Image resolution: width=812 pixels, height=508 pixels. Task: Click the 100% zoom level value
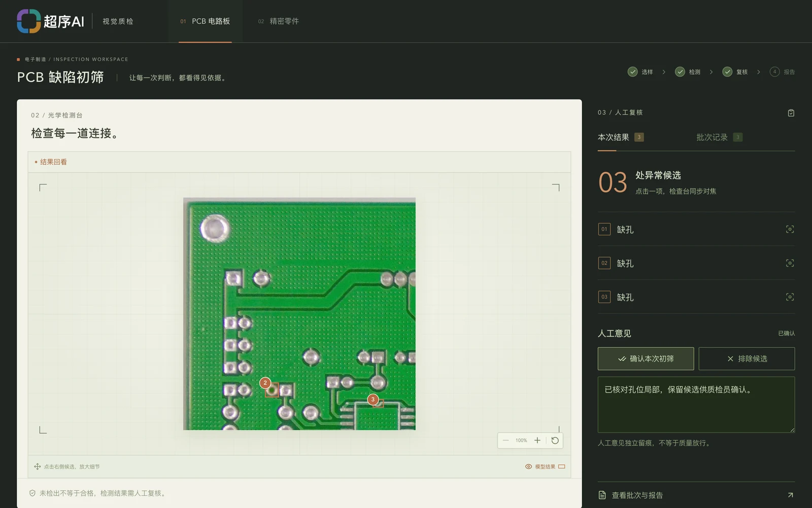521,440
